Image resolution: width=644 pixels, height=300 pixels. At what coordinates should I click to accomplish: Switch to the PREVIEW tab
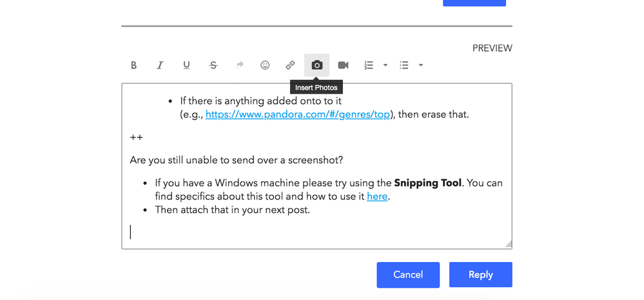coord(492,48)
